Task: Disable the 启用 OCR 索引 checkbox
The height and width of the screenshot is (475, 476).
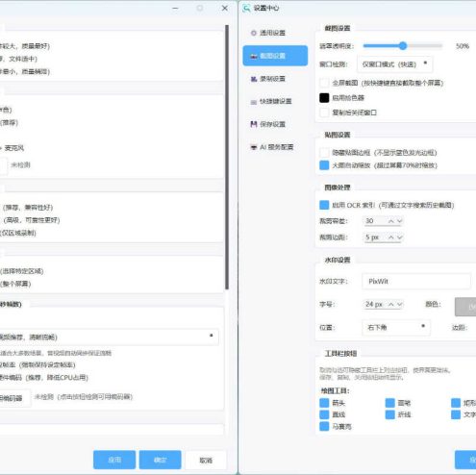Action: 324,205
